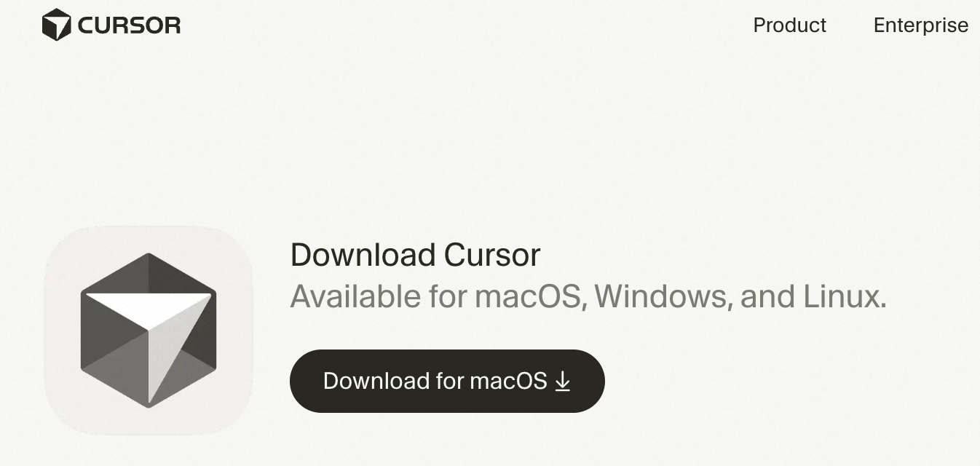This screenshot has width=980, height=466.
Task: Click the macOS label inside dark button
Action: 508,381
